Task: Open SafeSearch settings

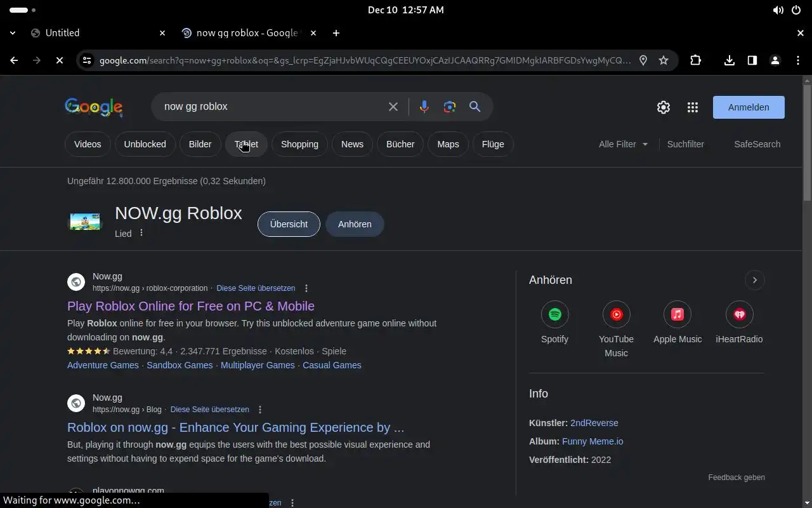Action: pyautogui.click(x=757, y=144)
